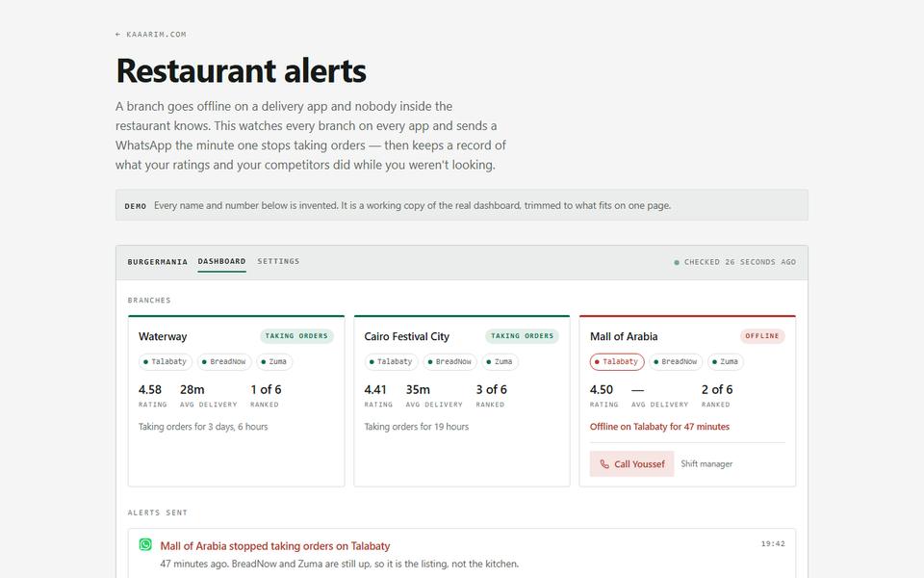Click the Offline badge on Mall of Arabia
924x578 pixels.
tap(762, 336)
